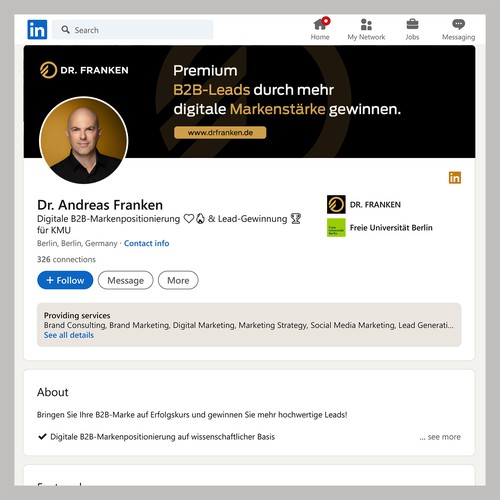Click the red notification badge on Home
The image size is (500, 500).
tap(326, 21)
